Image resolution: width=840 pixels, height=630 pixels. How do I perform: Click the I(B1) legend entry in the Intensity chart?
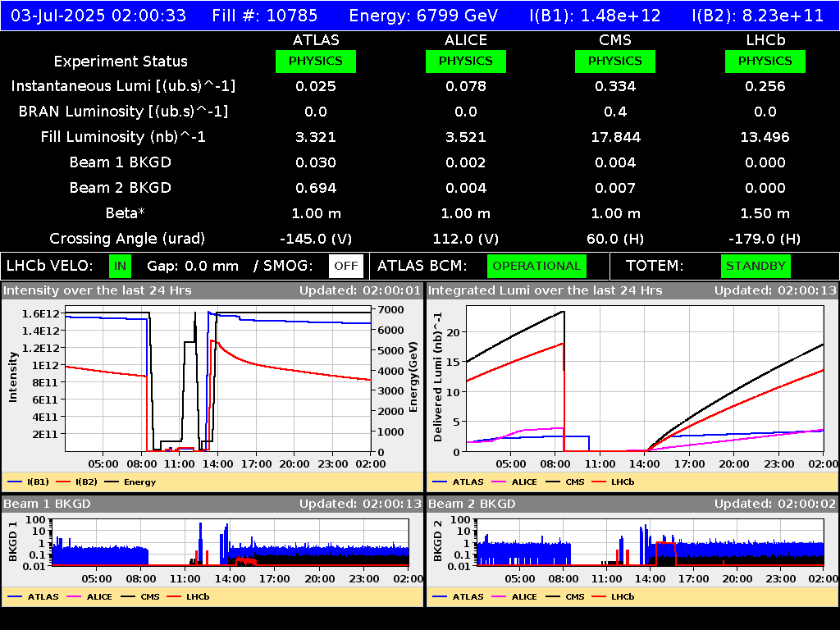tap(29, 482)
